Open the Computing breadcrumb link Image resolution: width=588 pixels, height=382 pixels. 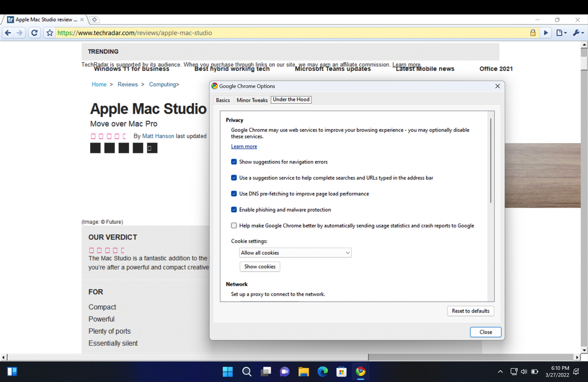[163, 85]
